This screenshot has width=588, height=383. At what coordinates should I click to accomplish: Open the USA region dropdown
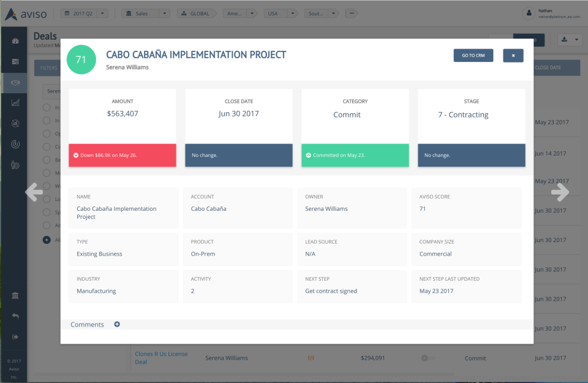tap(281, 13)
